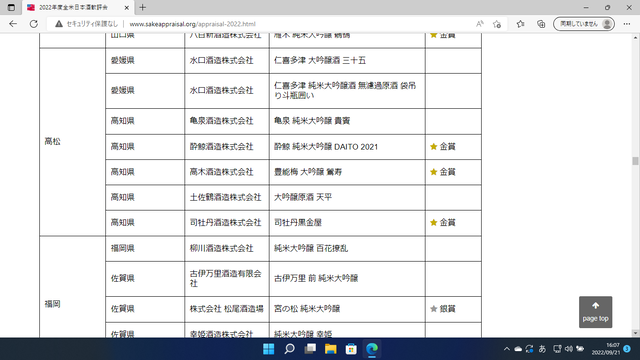Click 金賞 award in 酔鯨 row
This screenshot has width=640, height=360.
443,147
